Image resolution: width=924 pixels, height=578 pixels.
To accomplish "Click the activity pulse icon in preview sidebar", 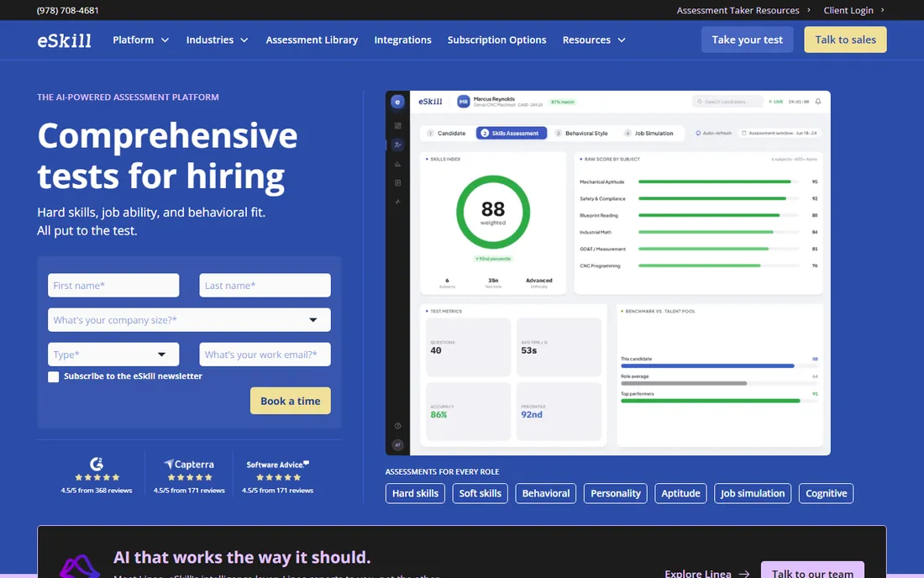I will tap(398, 202).
